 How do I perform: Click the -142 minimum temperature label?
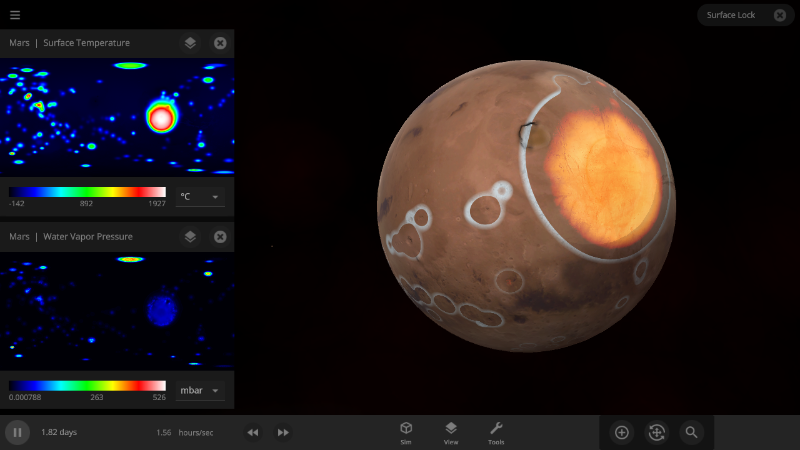pos(16,204)
